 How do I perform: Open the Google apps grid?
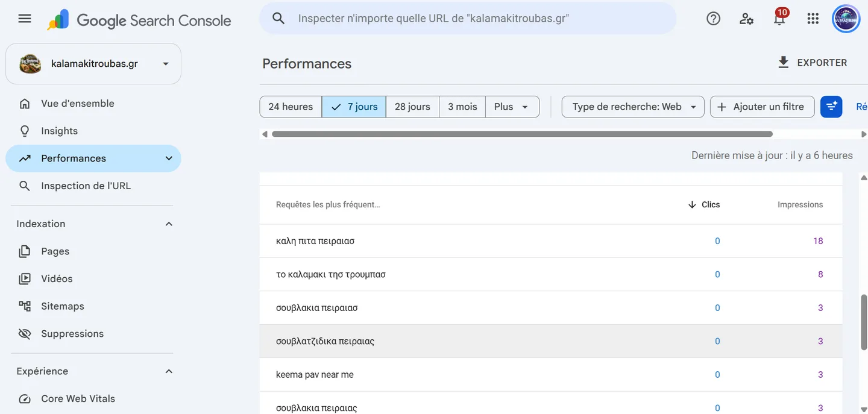813,19
